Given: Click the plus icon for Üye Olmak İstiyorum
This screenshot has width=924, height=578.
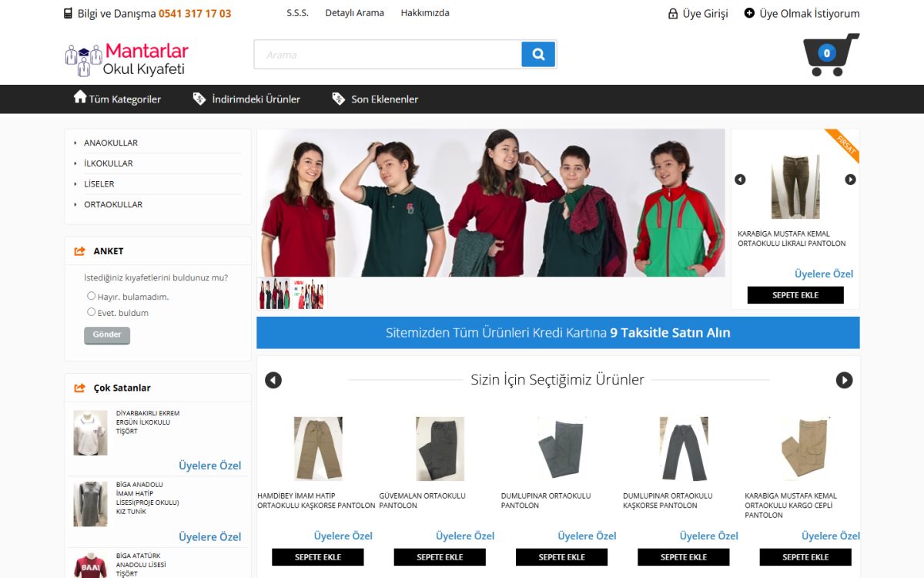Looking at the screenshot, I should (x=749, y=13).
